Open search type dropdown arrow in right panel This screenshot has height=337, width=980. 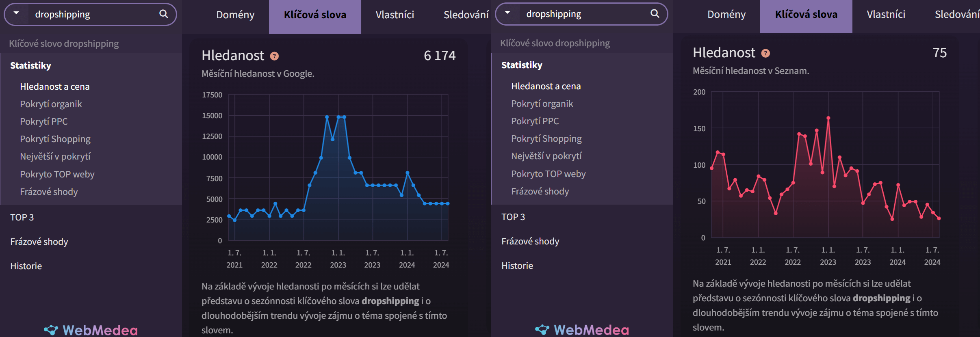507,13
